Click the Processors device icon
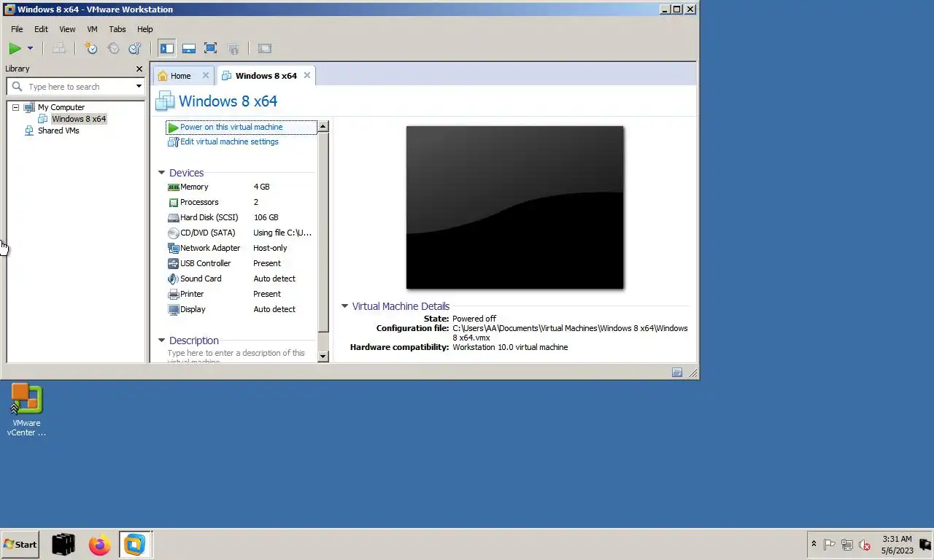Screen dimensions: 934x560 click(173, 203)
